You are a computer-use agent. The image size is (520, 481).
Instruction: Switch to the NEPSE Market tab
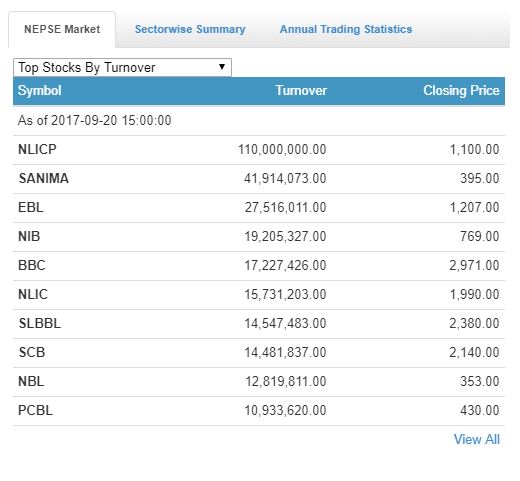[62, 29]
